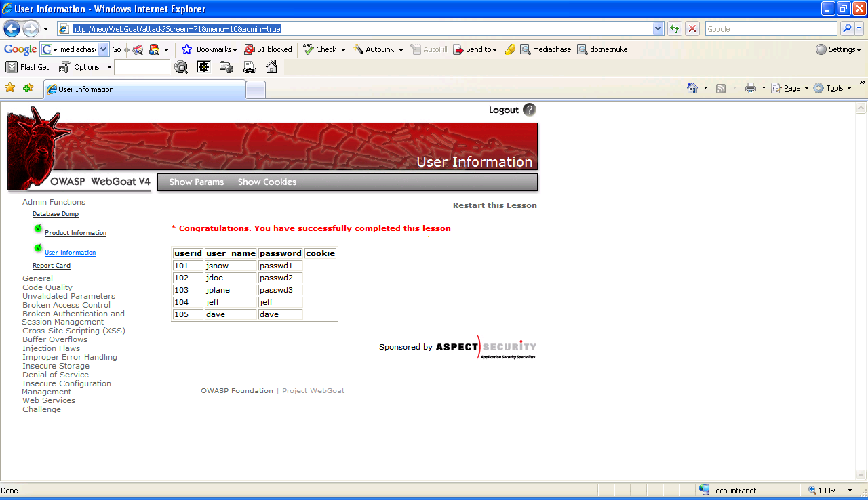Viewport: 868px width, 500px height.
Task: Click the yellow Favorites Center star
Action: (x=9, y=88)
